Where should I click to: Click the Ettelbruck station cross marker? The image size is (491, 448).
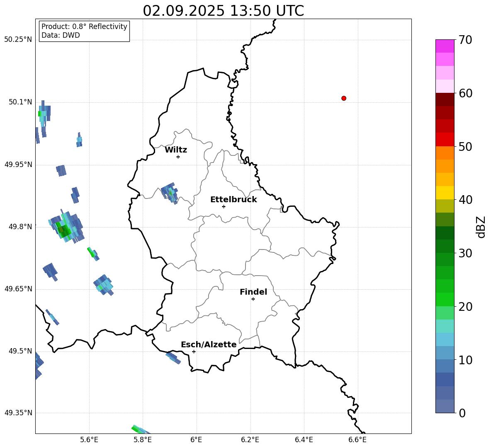tap(224, 206)
